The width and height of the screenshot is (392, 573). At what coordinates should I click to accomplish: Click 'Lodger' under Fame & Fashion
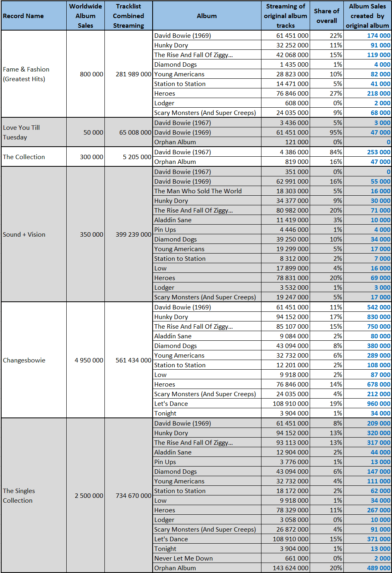point(207,103)
